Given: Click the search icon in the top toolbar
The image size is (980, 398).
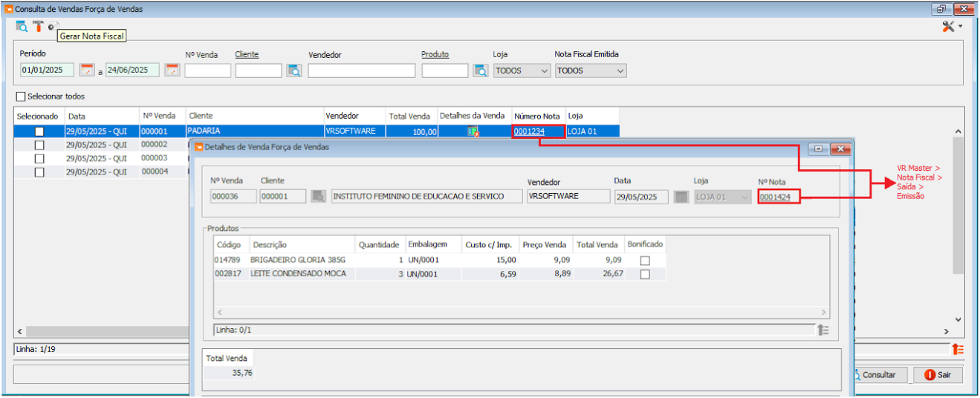Looking at the screenshot, I should pos(22,26).
